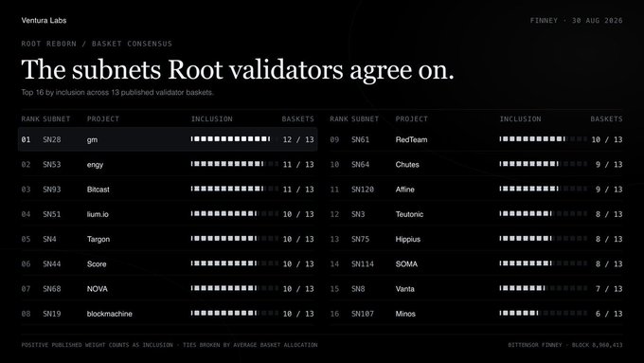The width and height of the screenshot is (644, 363).
Task: Click the Ventura Labs brand name
Action: tap(44, 20)
